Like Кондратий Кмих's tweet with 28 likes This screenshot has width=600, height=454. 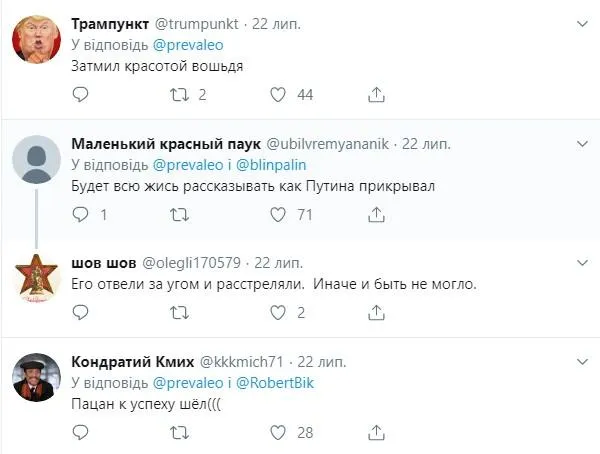[282, 432]
